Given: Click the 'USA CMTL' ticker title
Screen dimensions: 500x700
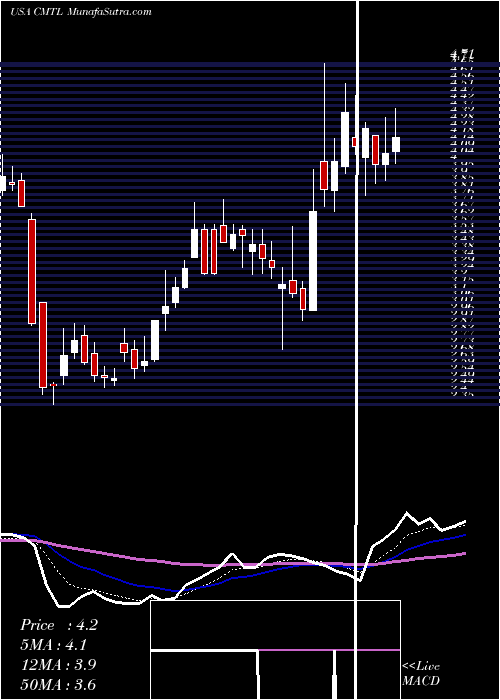Looking at the screenshot, I should tap(37, 12).
